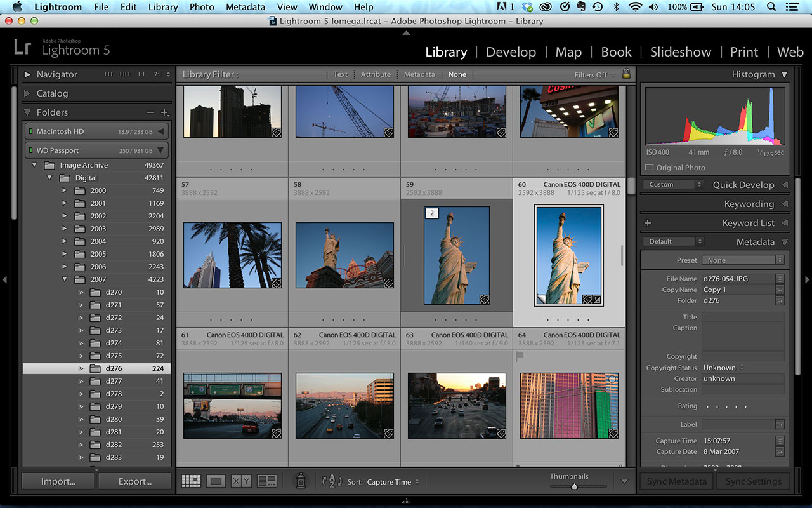
Task: Click Capture Time action icon
Action: [x=780, y=441]
